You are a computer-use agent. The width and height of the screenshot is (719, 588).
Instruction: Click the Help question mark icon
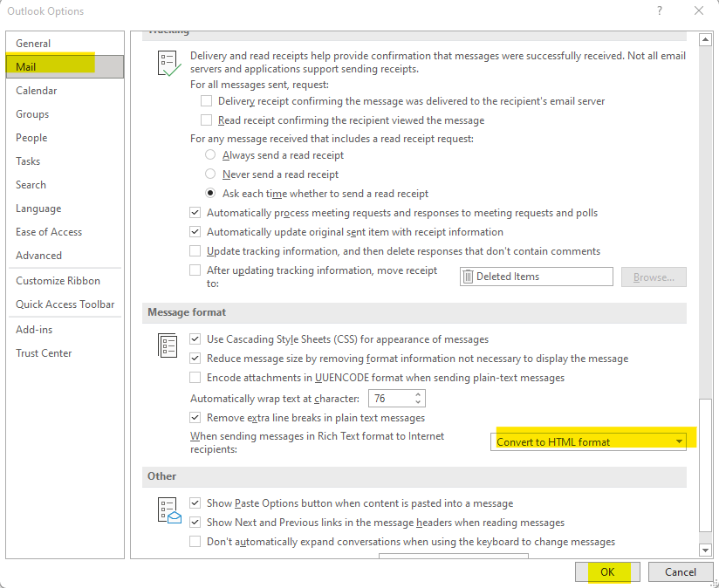660,10
